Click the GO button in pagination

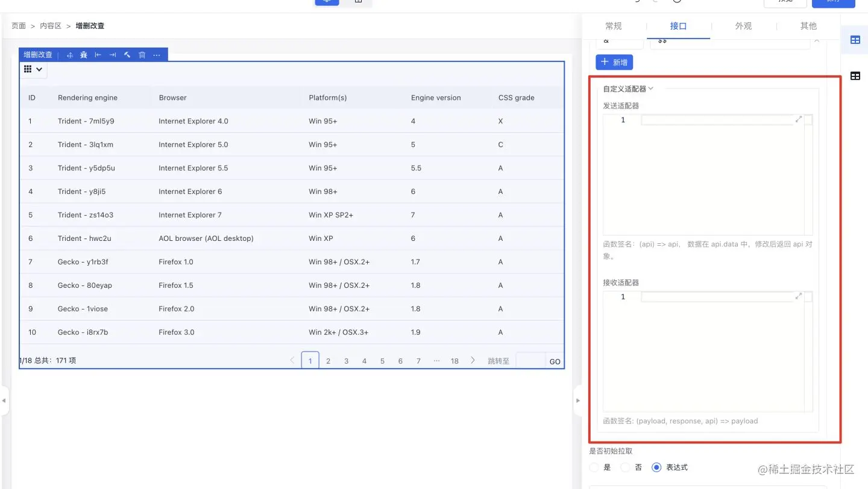(555, 361)
